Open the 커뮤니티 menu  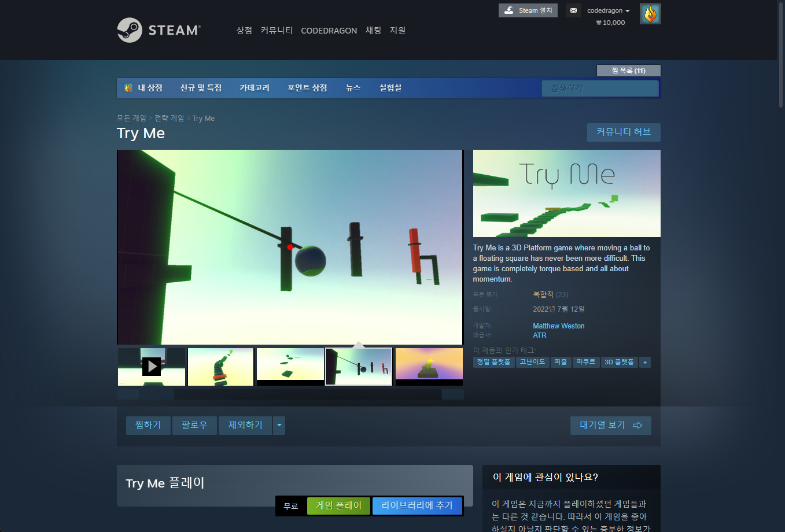[277, 30]
